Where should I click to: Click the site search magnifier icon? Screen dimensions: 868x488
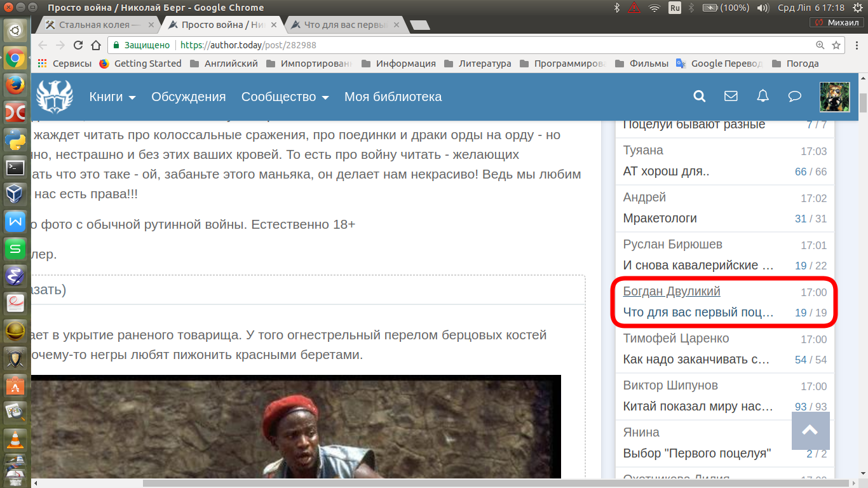point(699,97)
